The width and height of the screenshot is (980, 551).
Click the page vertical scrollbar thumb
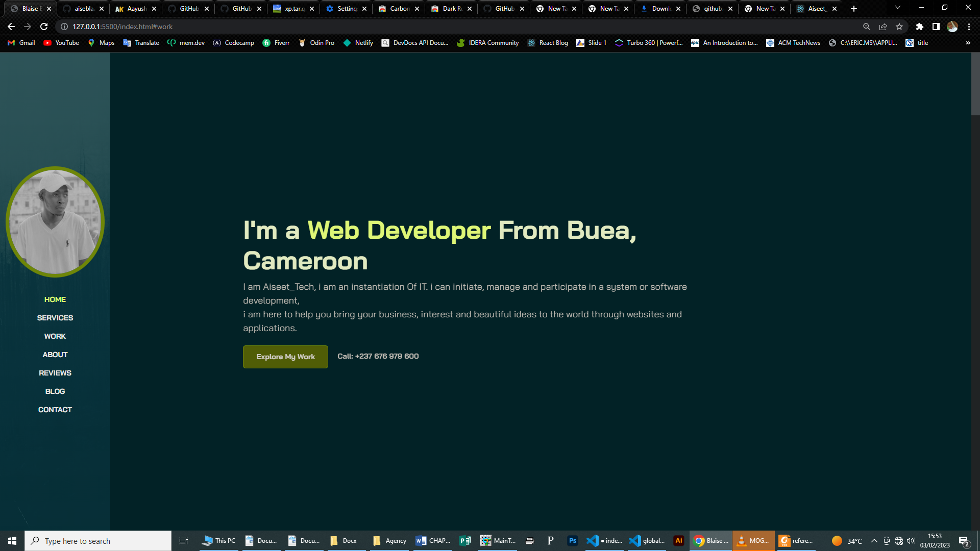coord(975,84)
